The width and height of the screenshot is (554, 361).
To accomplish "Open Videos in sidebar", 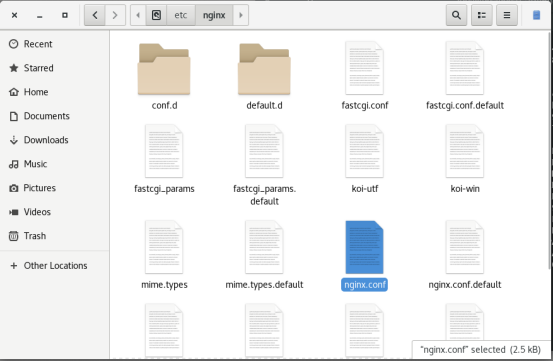I will click(55, 212).
